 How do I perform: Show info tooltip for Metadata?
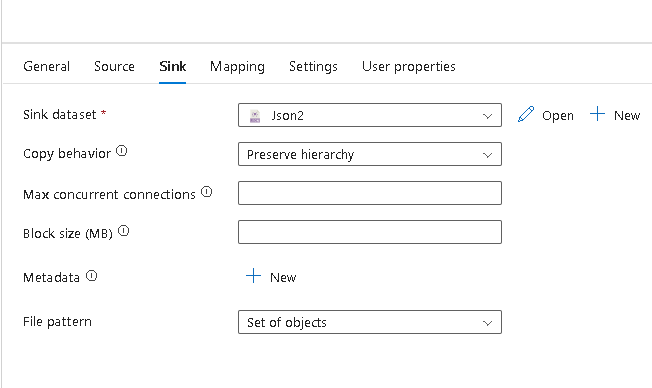point(91,276)
